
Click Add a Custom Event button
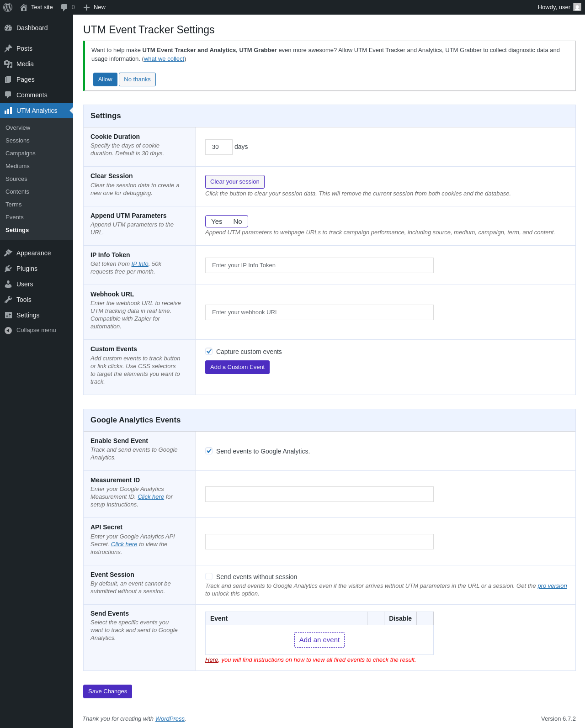click(237, 367)
